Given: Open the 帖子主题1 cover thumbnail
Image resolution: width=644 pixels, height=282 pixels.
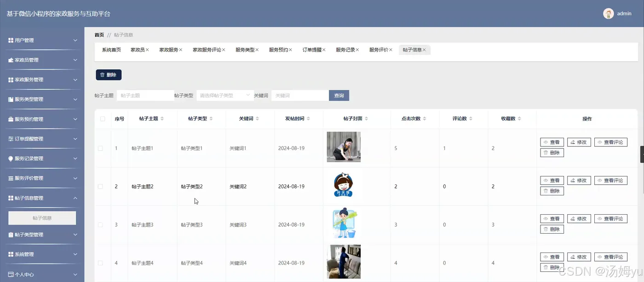Looking at the screenshot, I should point(344,147).
